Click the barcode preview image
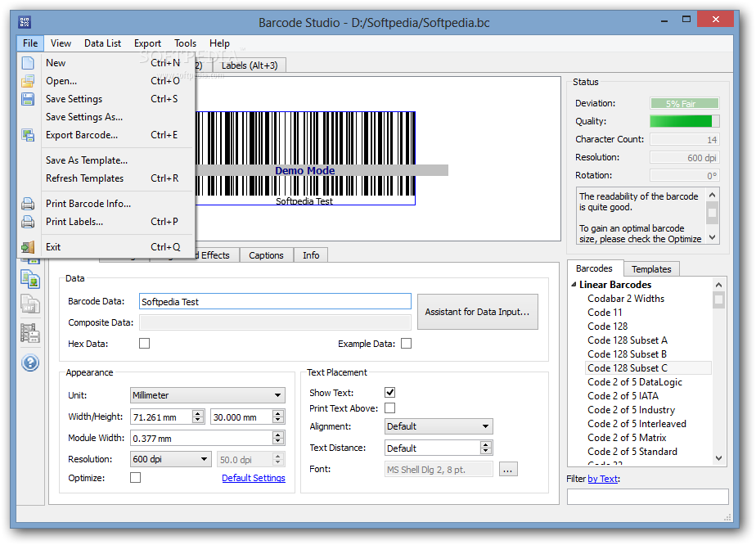 pyautogui.click(x=306, y=158)
